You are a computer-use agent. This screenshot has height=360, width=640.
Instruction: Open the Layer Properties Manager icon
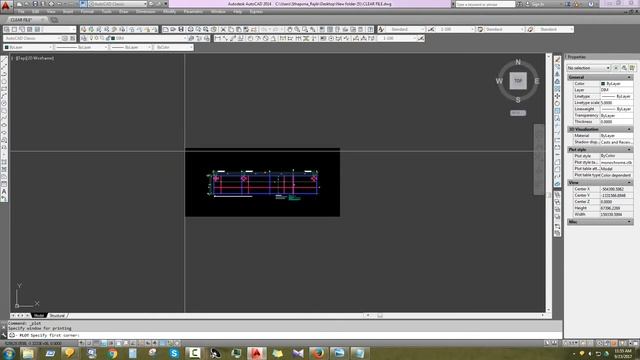[84, 38]
